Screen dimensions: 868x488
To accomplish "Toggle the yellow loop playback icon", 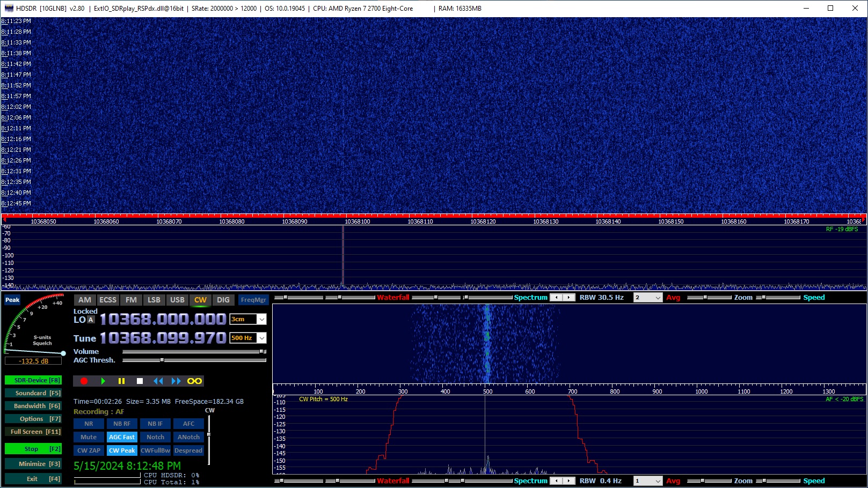I will click(x=194, y=381).
